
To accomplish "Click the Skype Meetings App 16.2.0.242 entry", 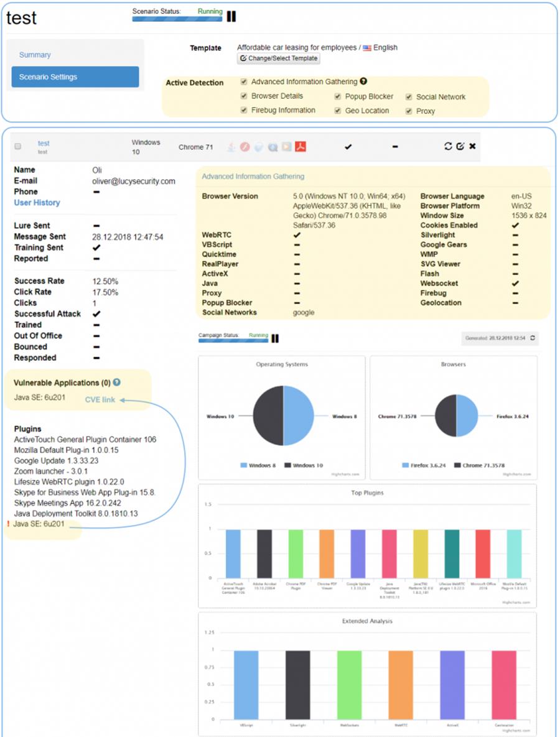I will tap(67, 503).
